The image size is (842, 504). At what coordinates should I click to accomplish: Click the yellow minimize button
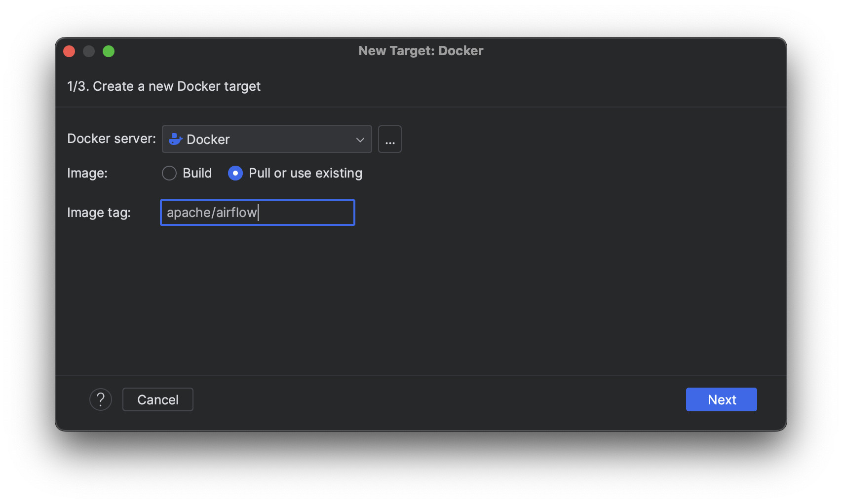coord(89,51)
